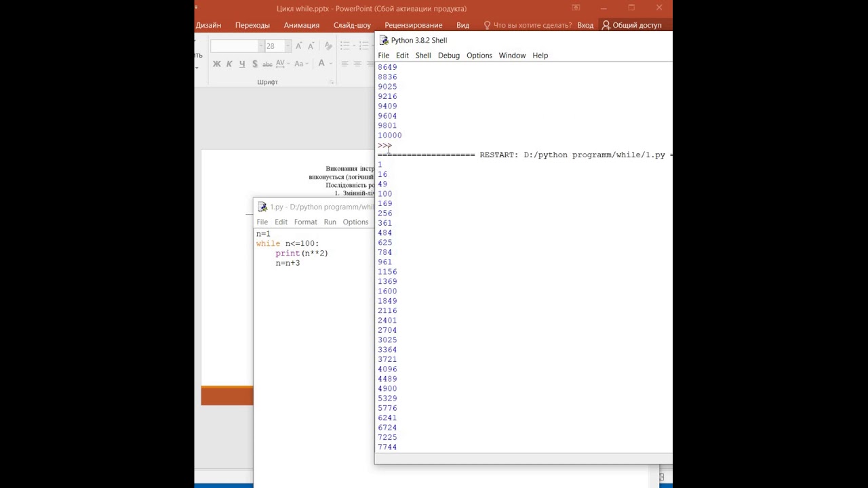Toggle italic (К) in PowerPoint ribbon
868x488 pixels.
[x=229, y=64]
